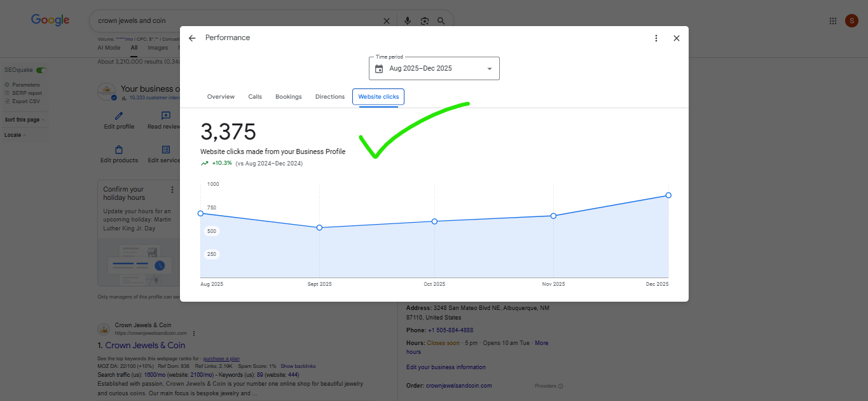Switch to the Calls tab
Image resolution: width=868 pixels, height=401 pixels.
click(255, 97)
